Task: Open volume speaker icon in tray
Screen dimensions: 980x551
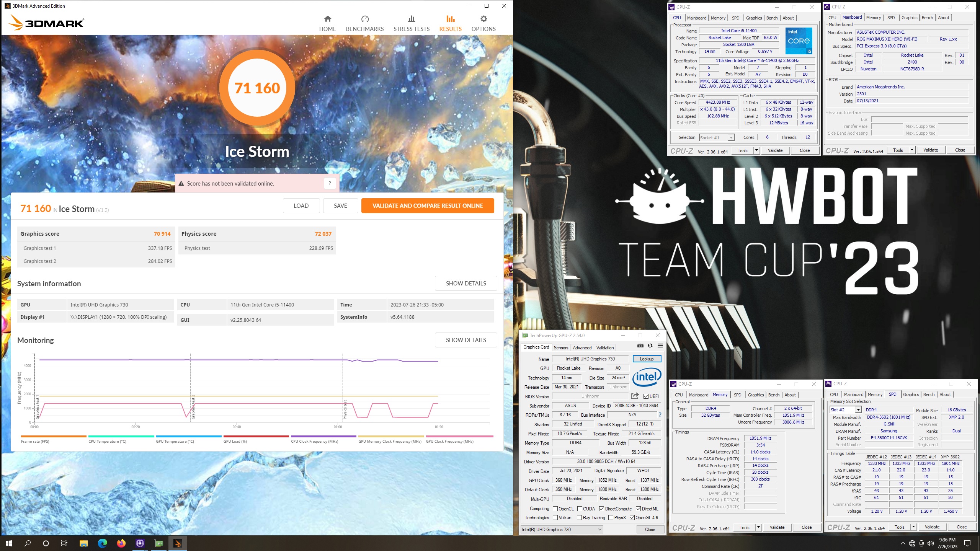Action: point(931,543)
